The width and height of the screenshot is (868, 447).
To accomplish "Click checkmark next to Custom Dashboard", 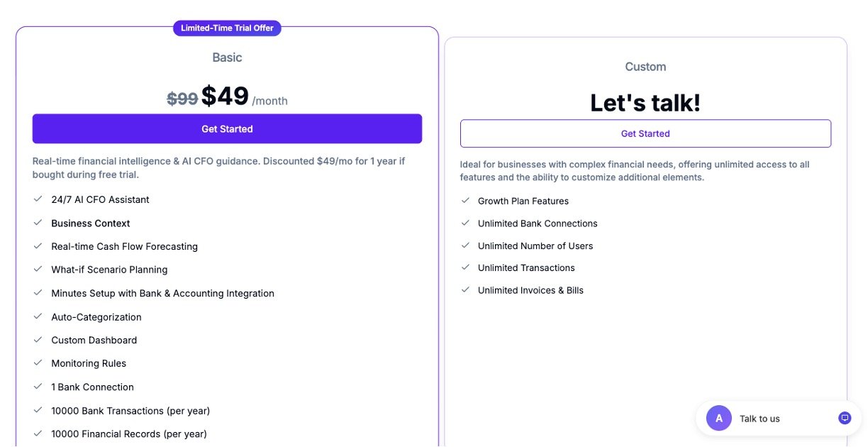I will pyautogui.click(x=38, y=340).
